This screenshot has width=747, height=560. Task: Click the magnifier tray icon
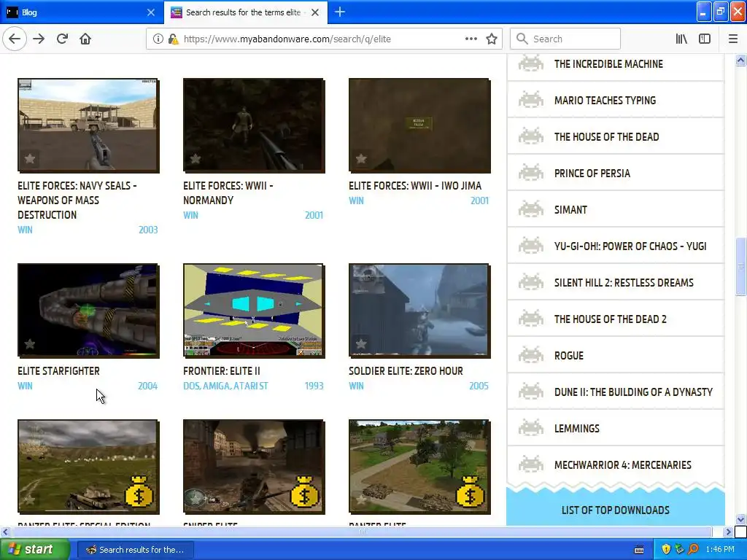pos(693,550)
